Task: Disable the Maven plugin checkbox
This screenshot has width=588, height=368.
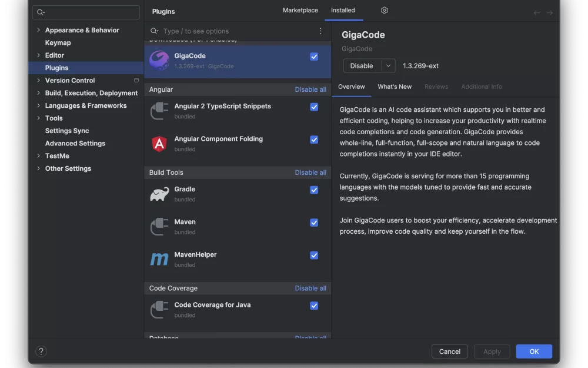Action: coord(314,223)
